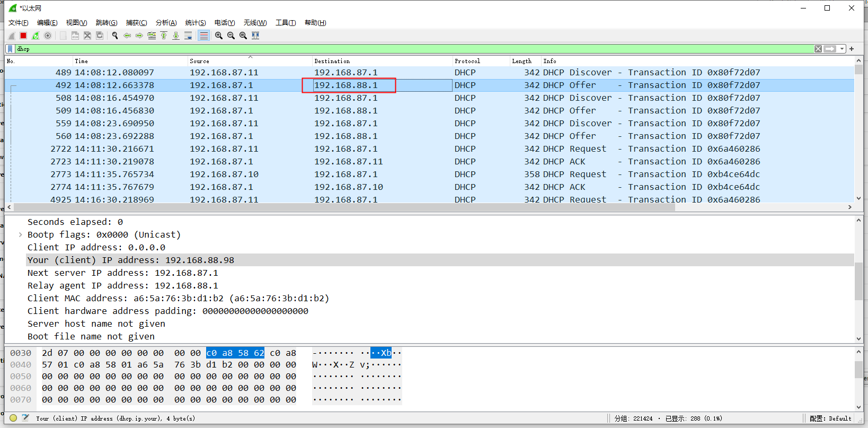This screenshot has height=428, width=868.
Task: Open the 分析(A) menu
Action: click(x=166, y=23)
